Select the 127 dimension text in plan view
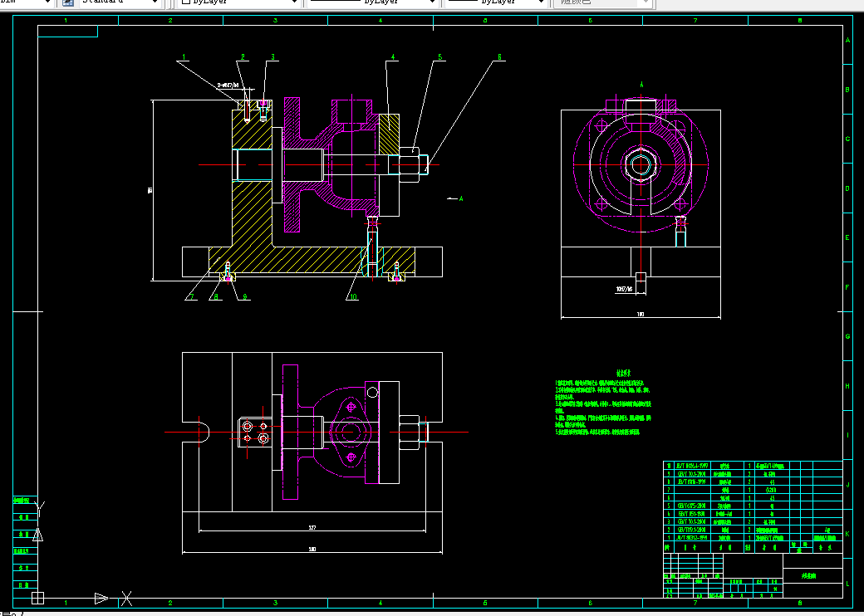 pos(312,527)
